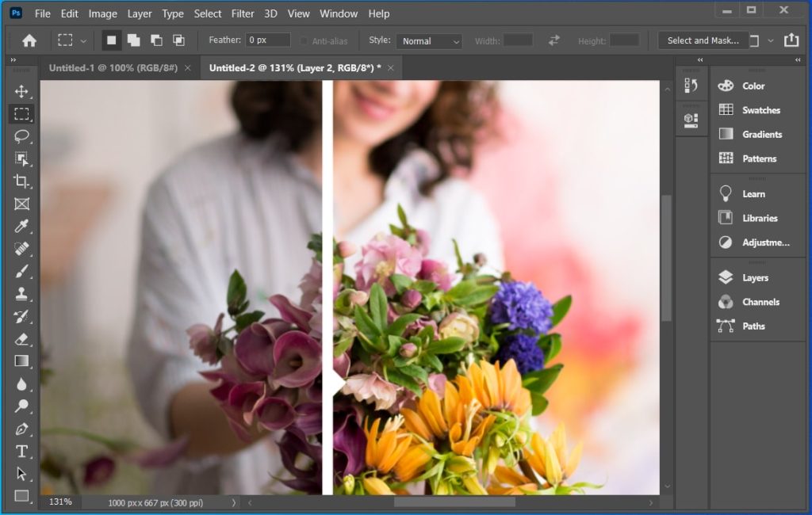Open the Style dropdown set to Normal
Image resolution: width=812 pixels, height=515 pixels.
click(429, 40)
